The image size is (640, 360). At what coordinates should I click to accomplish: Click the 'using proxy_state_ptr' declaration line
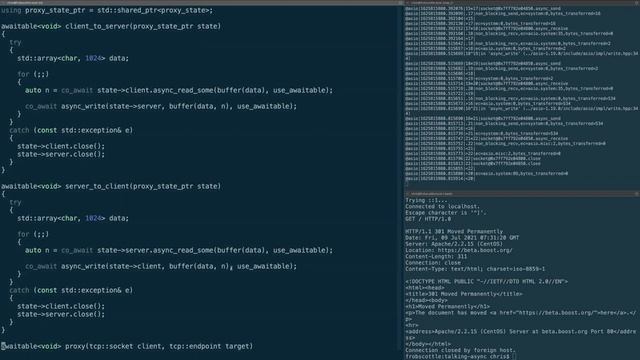point(107,10)
